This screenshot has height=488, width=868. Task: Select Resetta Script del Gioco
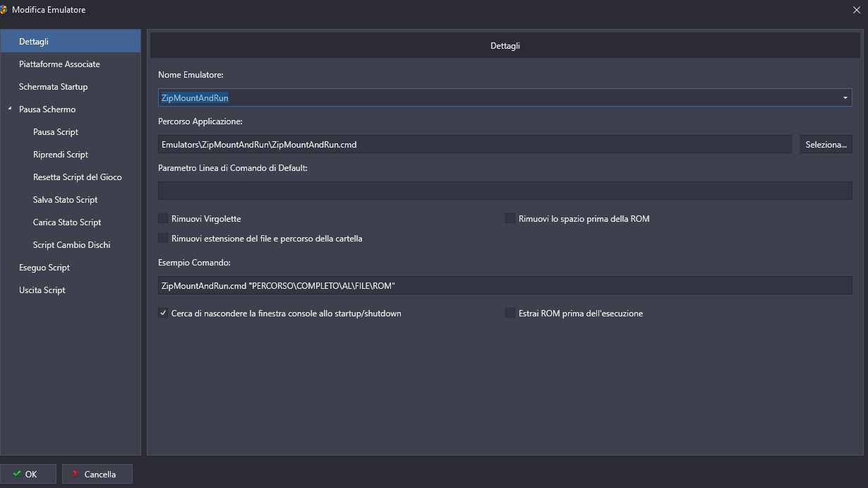78,177
